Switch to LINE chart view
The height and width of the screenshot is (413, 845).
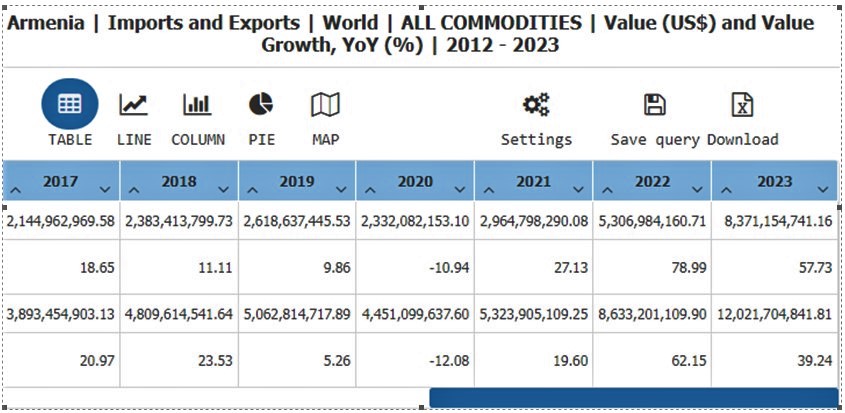tap(134, 105)
